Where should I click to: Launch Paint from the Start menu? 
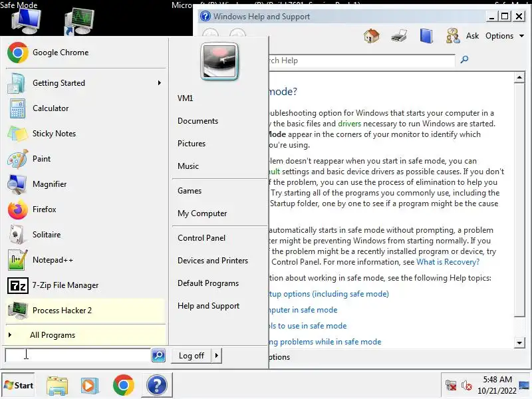(85, 159)
